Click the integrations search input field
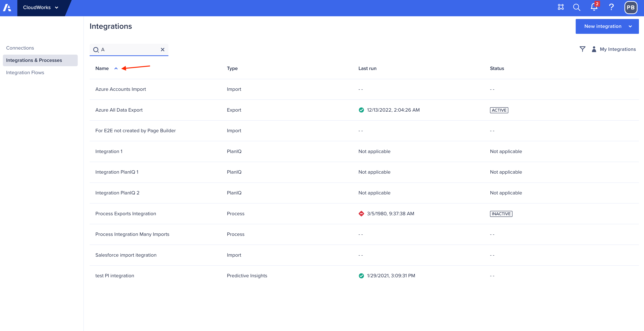The width and height of the screenshot is (644, 331). [129, 50]
